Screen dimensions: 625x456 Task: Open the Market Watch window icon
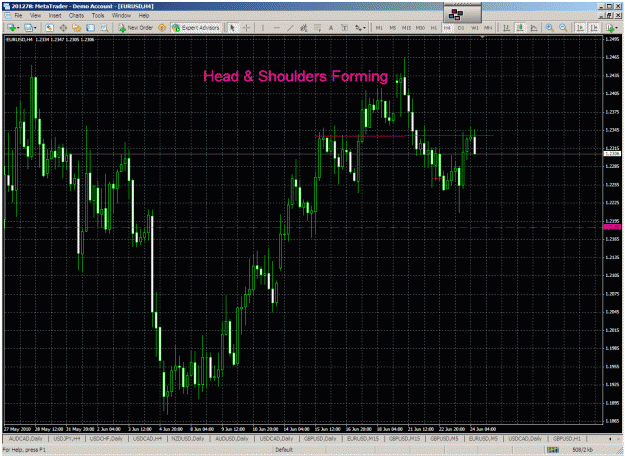tap(49, 28)
